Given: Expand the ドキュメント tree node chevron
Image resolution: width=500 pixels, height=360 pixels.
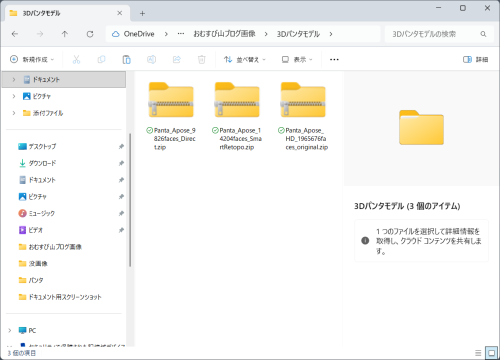Looking at the screenshot, I should 14,80.
